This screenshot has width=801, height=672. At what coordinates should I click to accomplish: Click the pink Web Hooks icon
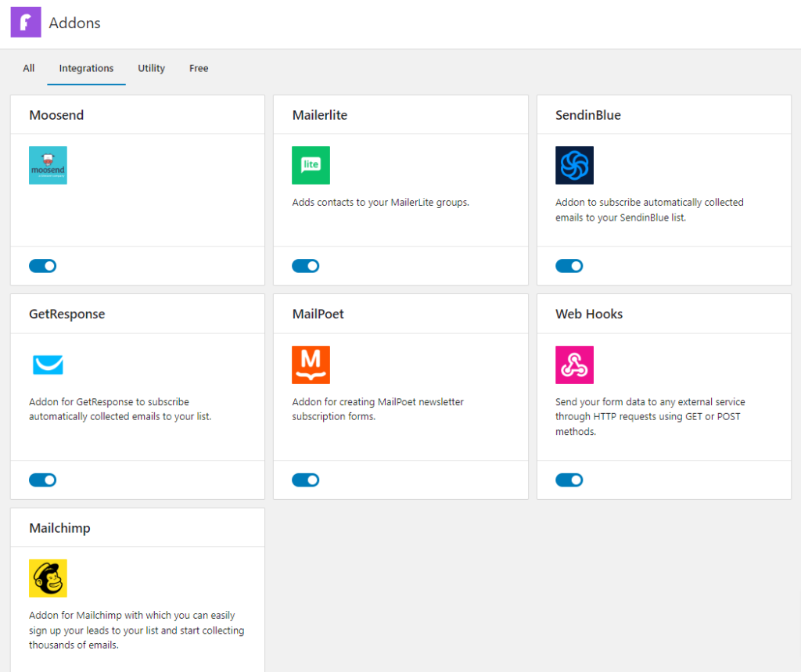(x=574, y=365)
